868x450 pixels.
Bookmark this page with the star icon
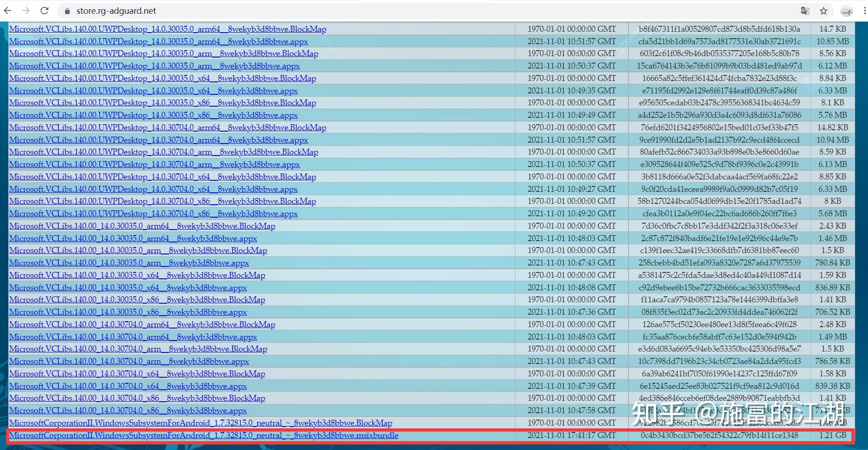(x=823, y=11)
